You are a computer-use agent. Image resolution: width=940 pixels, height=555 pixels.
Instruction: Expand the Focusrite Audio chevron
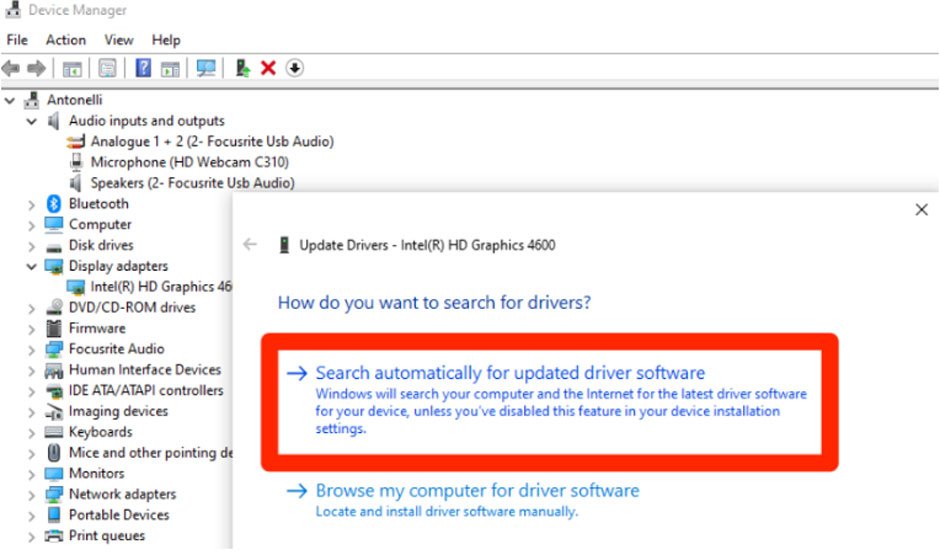(31, 350)
